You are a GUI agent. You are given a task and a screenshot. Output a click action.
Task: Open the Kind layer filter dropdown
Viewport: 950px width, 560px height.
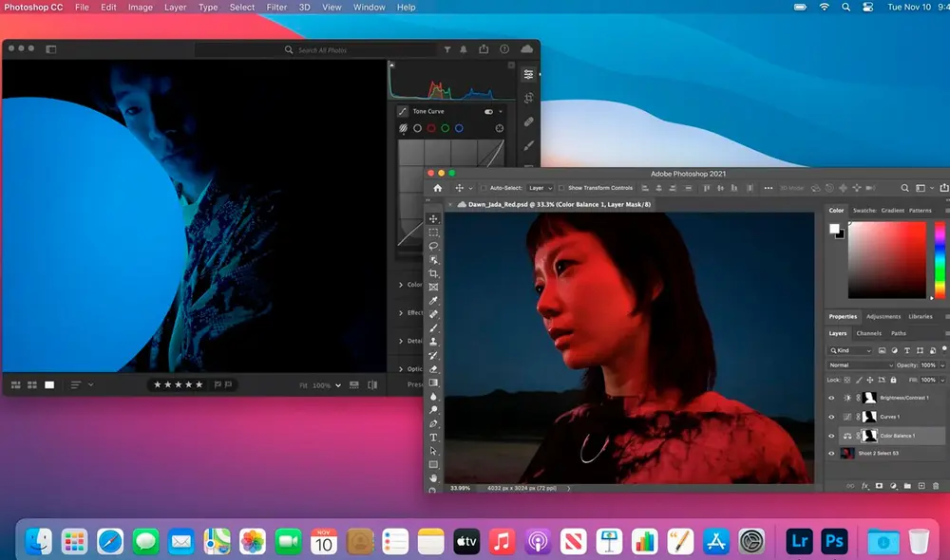pyautogui.click(x=848, y=350)
